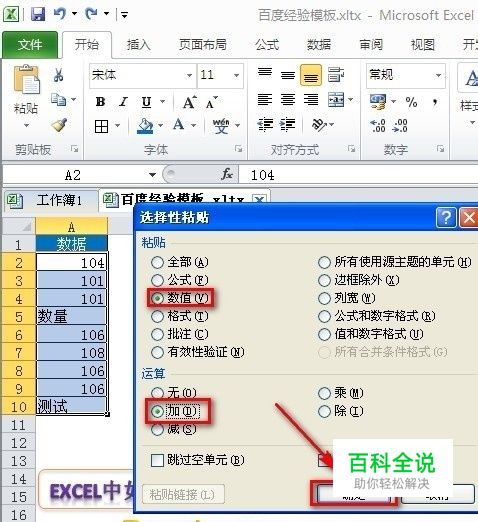This screenshot has height=522, width=478.
Task: Click the Redo arrow icon
Action: 91,14
